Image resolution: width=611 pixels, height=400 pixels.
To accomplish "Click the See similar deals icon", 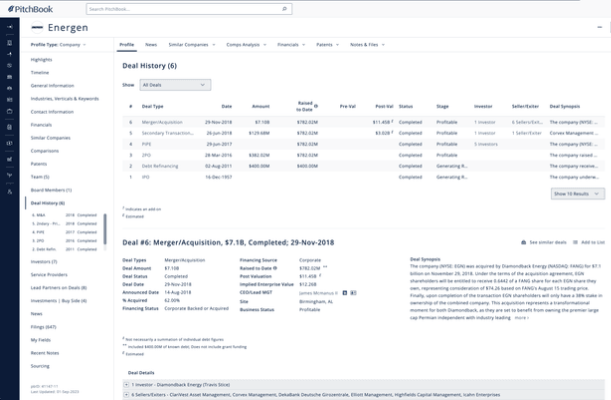I will pyautogui.click(x=523, y=242).
